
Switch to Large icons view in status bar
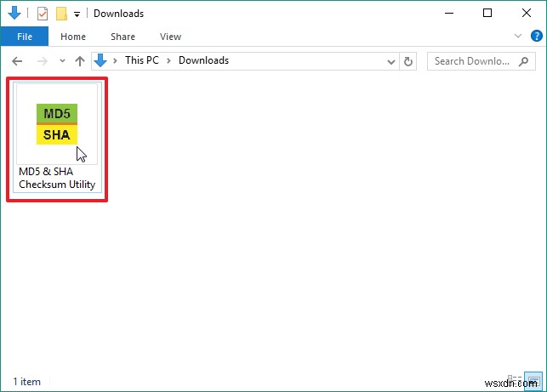(533, 379)
